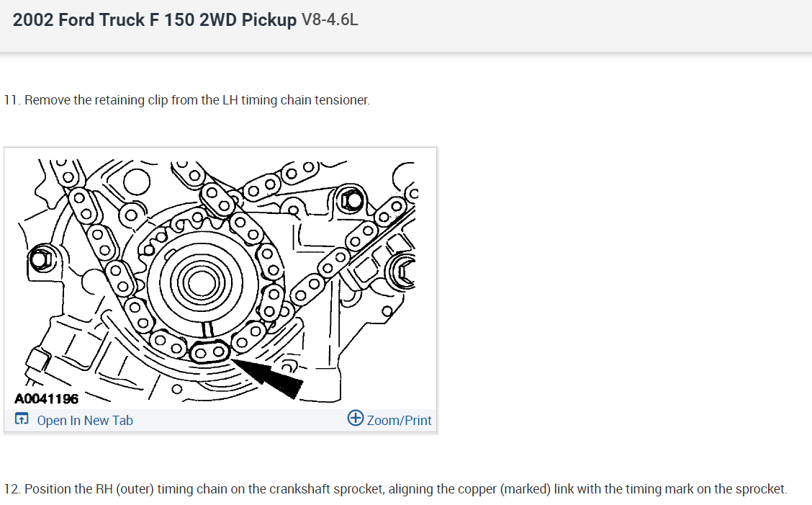Click the step 12 instruction sentence
Screen dimensions: 812x505
click(x=395, y=489)
